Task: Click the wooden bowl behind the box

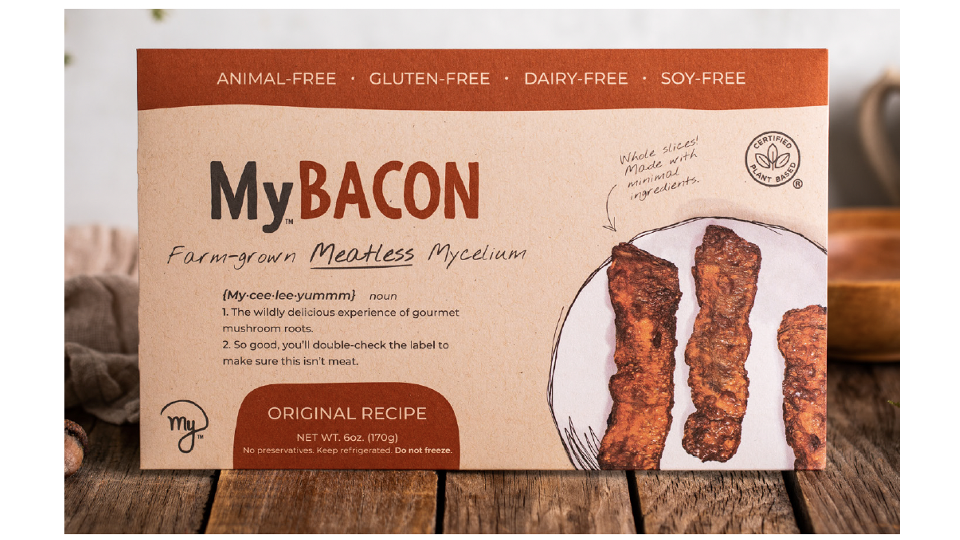Action: tap(863, 283)
